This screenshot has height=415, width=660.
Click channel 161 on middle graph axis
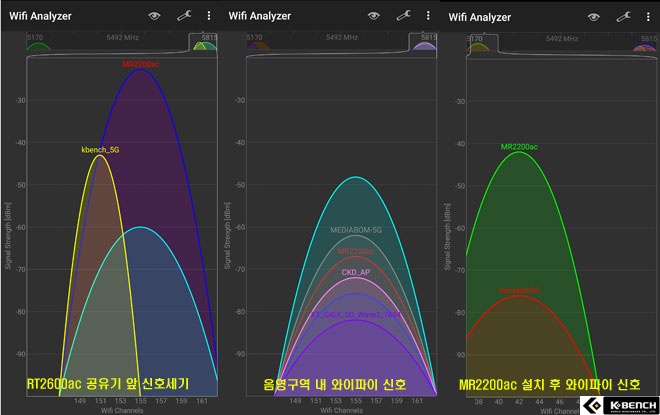tap(417, 401)
